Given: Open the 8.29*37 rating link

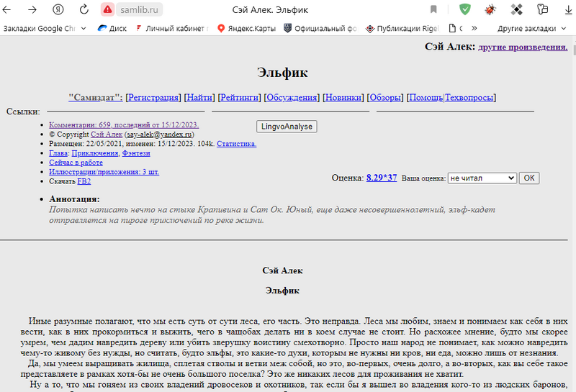Looking at the screenshot, I should click(382, 178).
